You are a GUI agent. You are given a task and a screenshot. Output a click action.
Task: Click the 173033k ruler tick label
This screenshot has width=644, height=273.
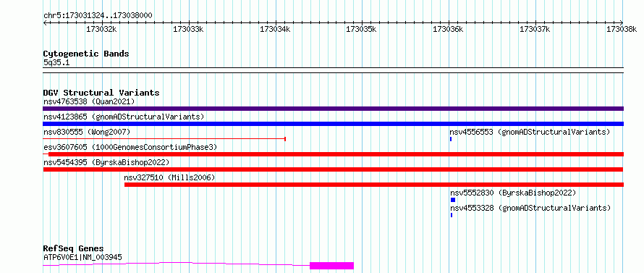tap(188, 30)
